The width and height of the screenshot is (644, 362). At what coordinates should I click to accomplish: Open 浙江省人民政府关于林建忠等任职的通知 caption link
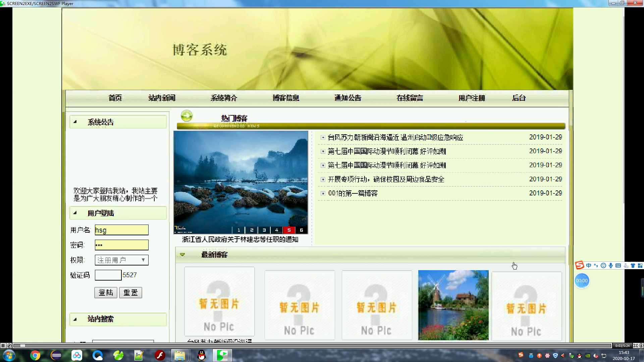point(240,240)
